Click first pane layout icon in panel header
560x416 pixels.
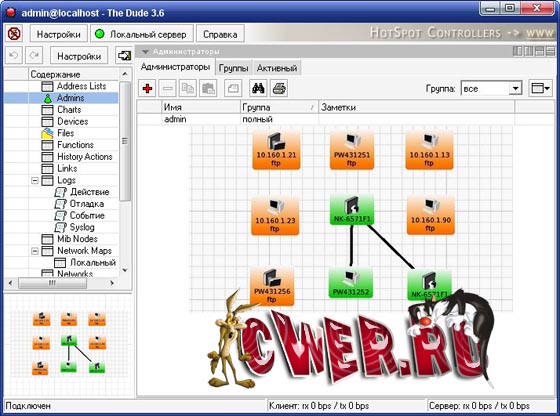[517, 51]
